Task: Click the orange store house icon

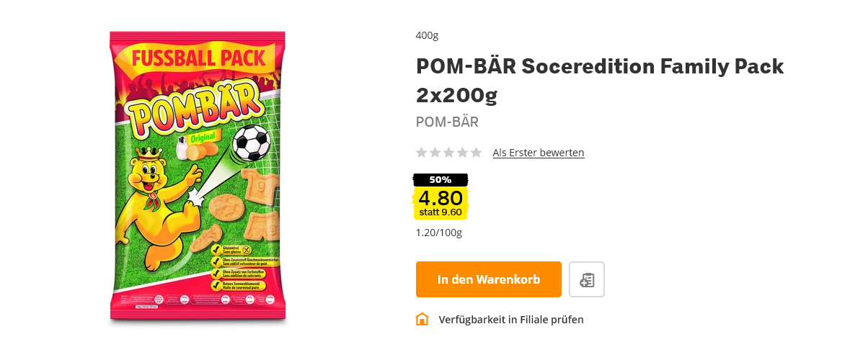Action: point(422,319)
